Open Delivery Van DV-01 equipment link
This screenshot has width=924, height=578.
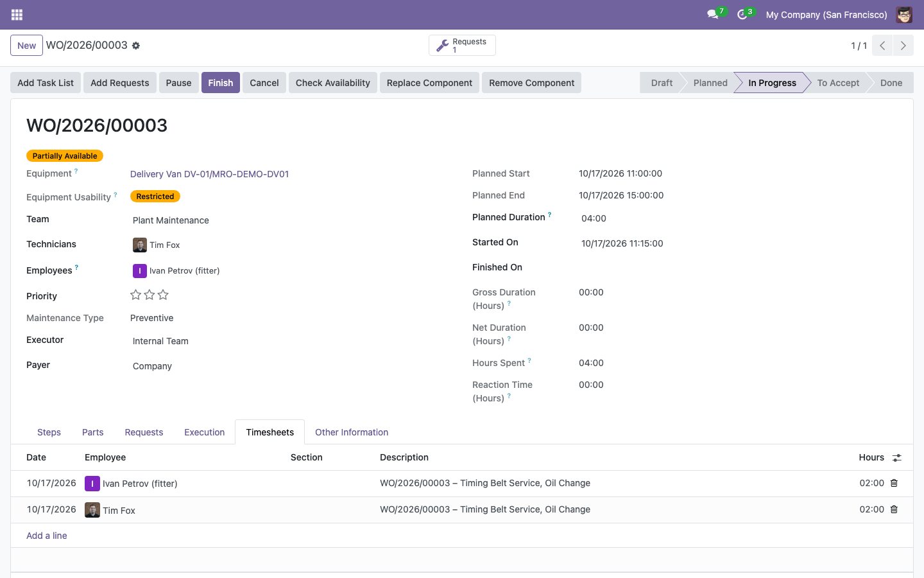(209, 174)
